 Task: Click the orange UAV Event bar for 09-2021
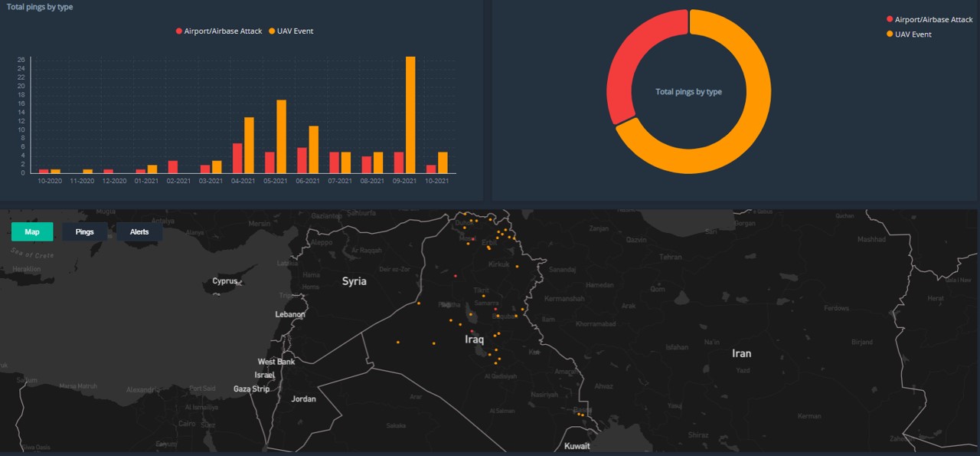[x=410, y=115]
